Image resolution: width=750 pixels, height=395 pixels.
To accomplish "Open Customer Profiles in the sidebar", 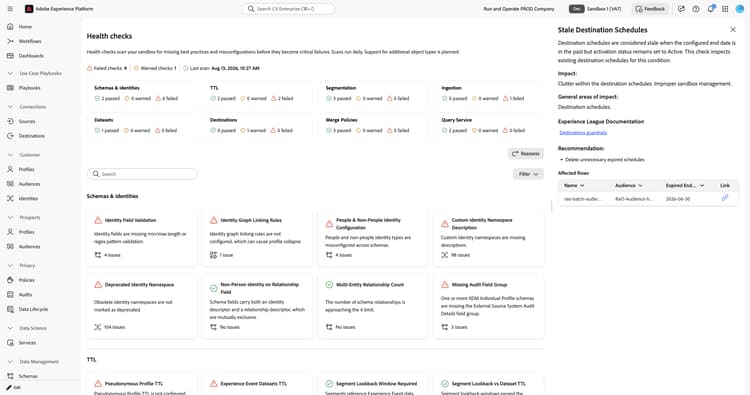I will pos(26,169).
